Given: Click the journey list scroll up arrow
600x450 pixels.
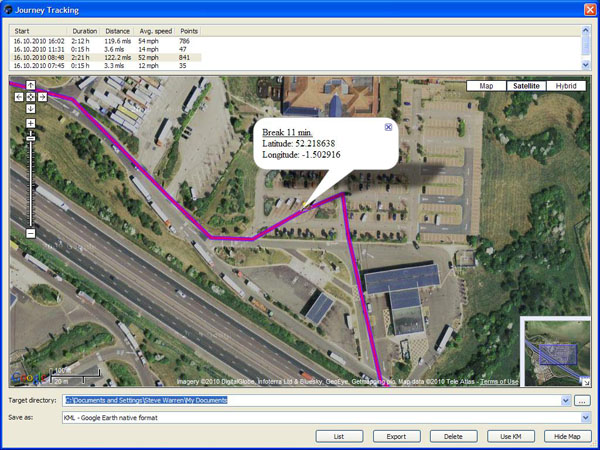Looking at the screenshot, I should [585, 30].
